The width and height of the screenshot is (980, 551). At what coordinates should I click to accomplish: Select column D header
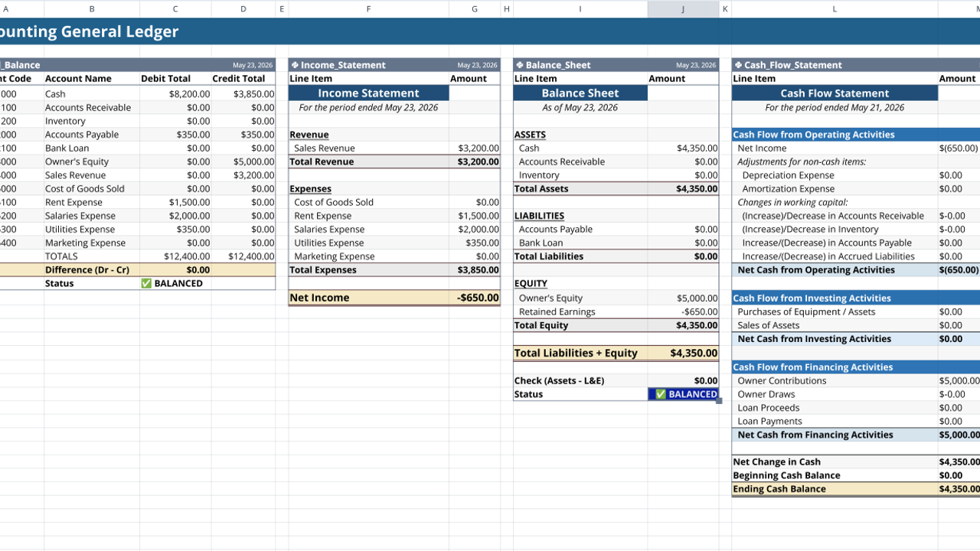pyautogui.click(x=243, y=9)
